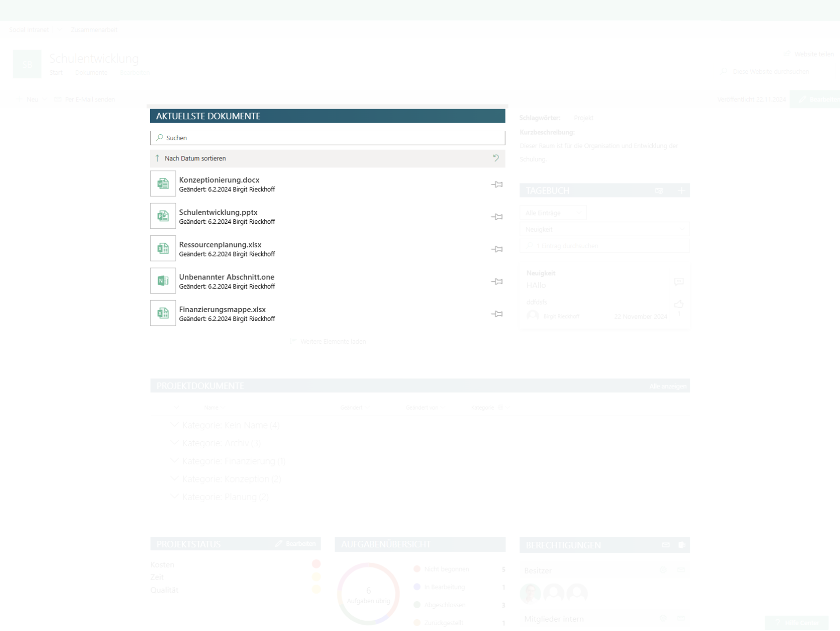Click the Name column header

click(x=211, y=408)
